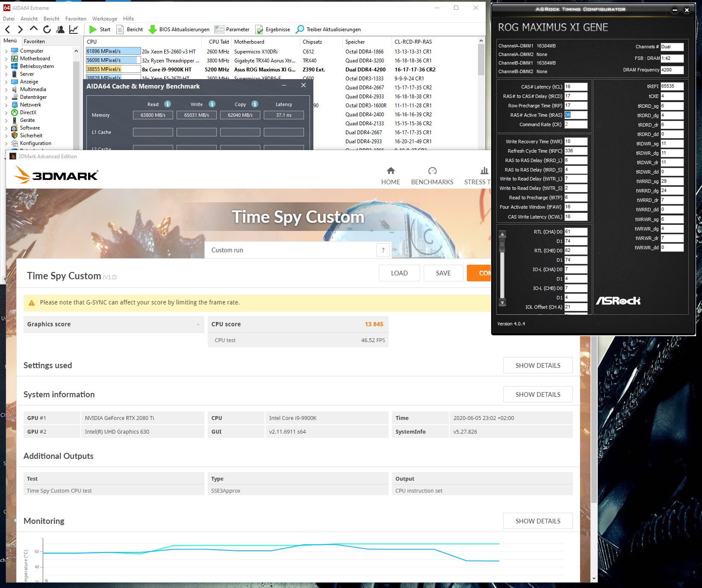Click the AIDA64 forward navigation arrow
This screenshot has height=588, width=702.
click(20, 30)
